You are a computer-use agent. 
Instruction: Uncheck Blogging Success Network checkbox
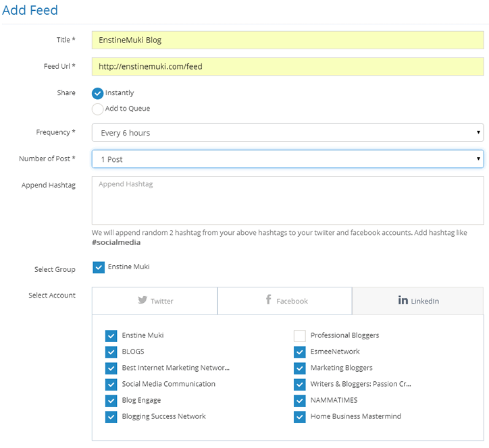(x=111, y=417)
